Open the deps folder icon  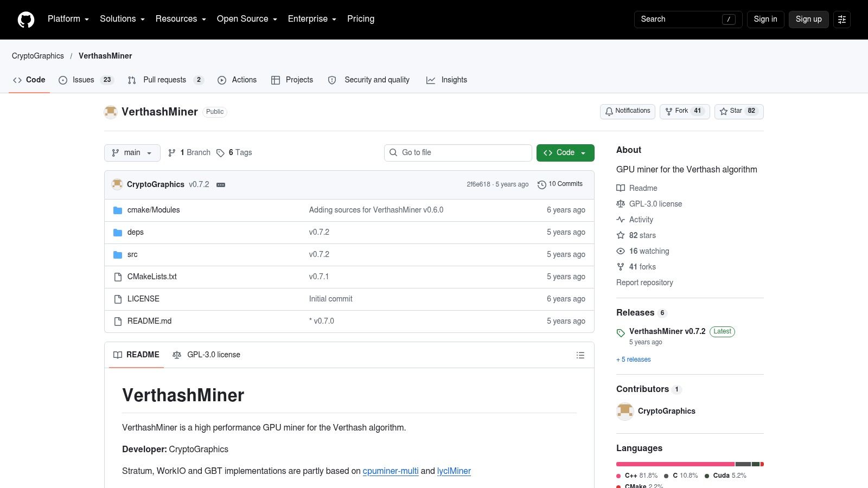[x=118, y=233]
